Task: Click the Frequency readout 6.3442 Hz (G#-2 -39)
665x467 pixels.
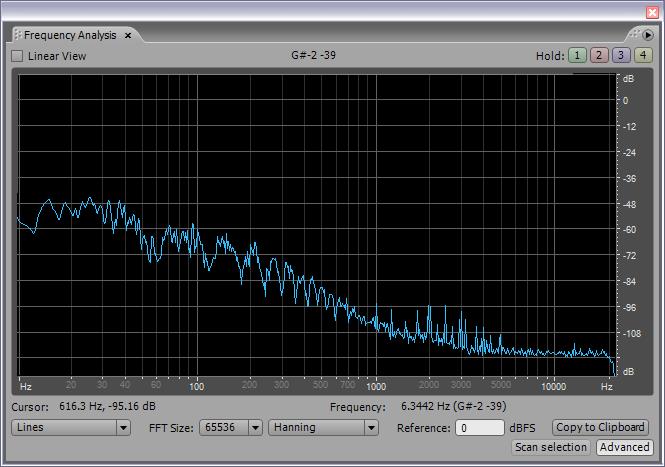Action: (x=453, y=406)
